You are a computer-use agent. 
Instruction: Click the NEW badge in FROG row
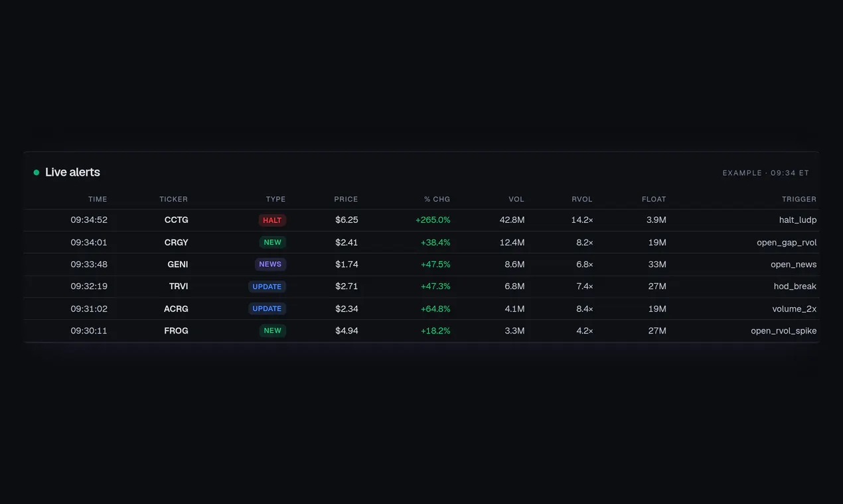coord(273,330)
